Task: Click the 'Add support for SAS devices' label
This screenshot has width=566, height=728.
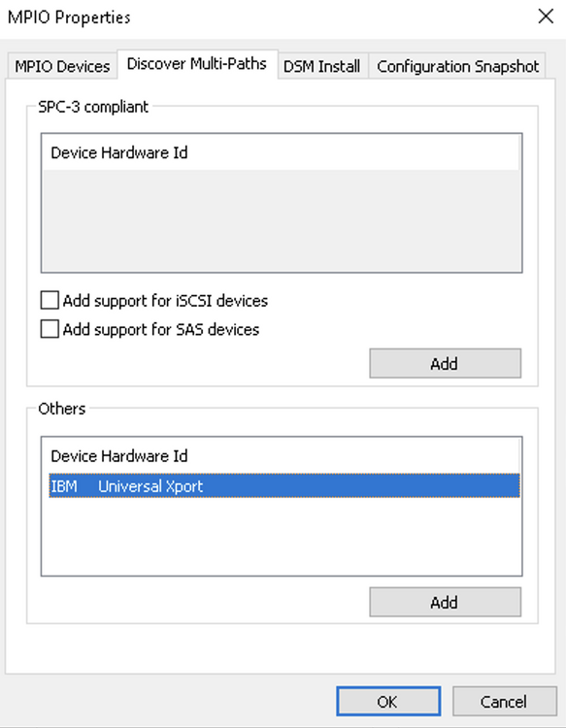Action: pyautogui.click(x=161, y=330)
